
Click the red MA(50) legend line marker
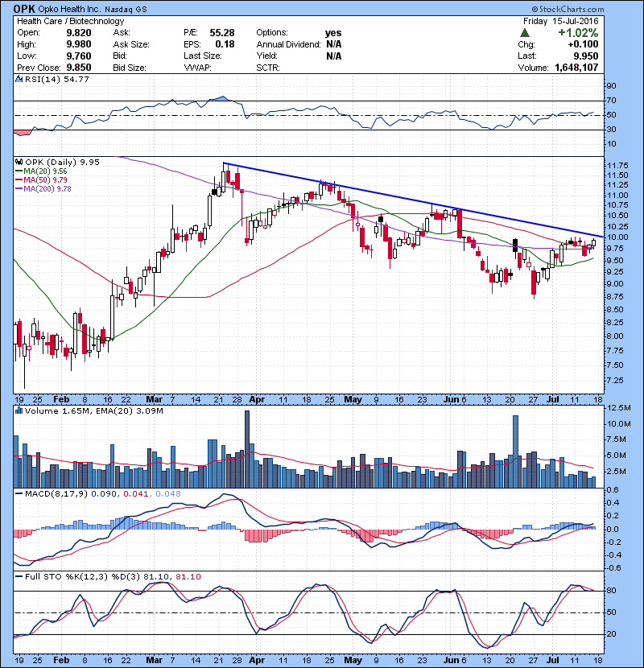tap(19, 180)
